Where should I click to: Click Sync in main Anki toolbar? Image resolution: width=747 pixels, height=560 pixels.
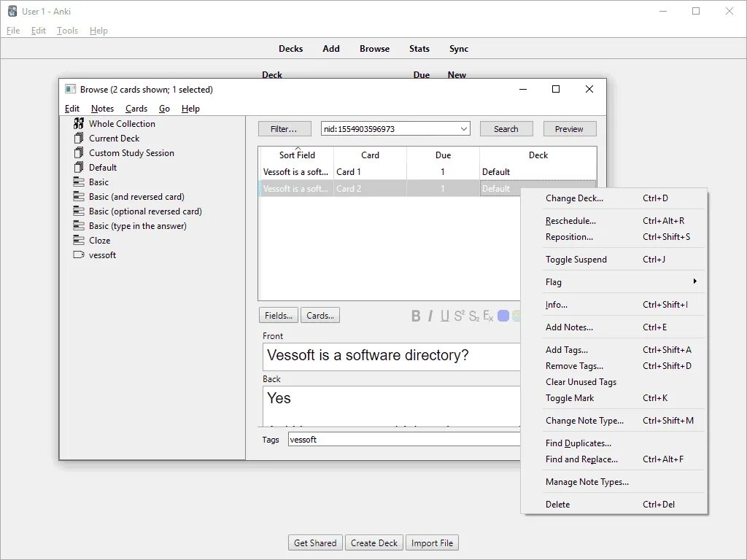coord(459,49)
